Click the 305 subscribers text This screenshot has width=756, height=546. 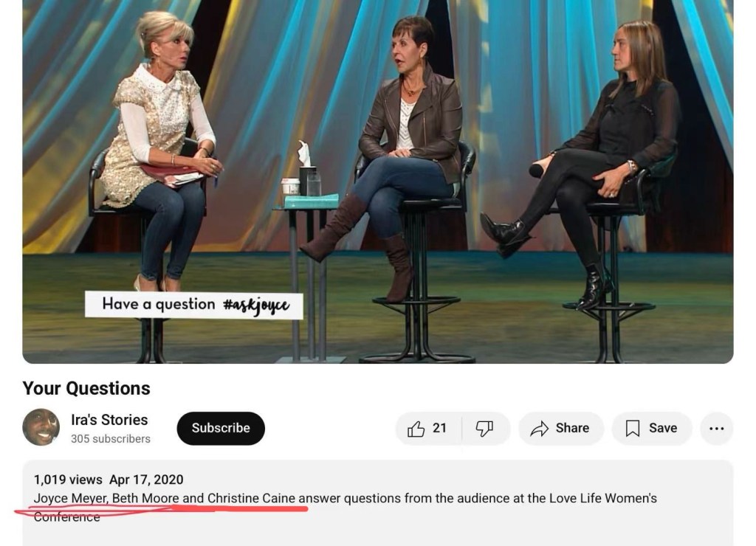[111, 439]
